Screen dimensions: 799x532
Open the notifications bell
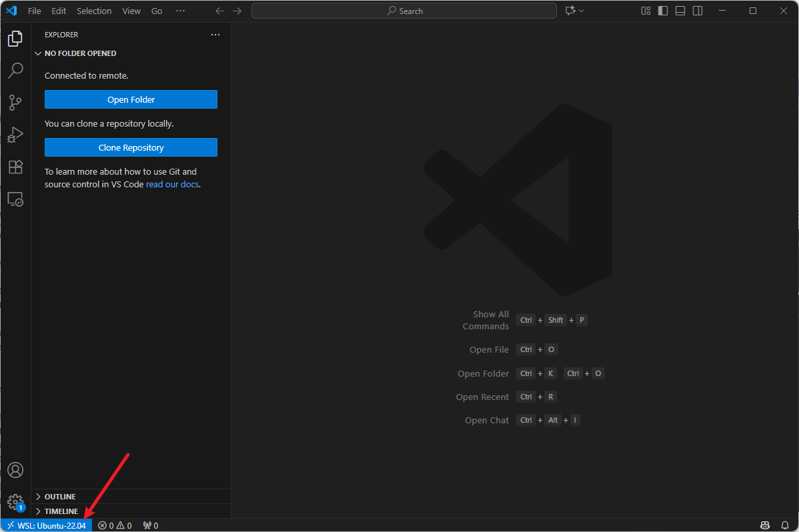[x=785, y=525]
